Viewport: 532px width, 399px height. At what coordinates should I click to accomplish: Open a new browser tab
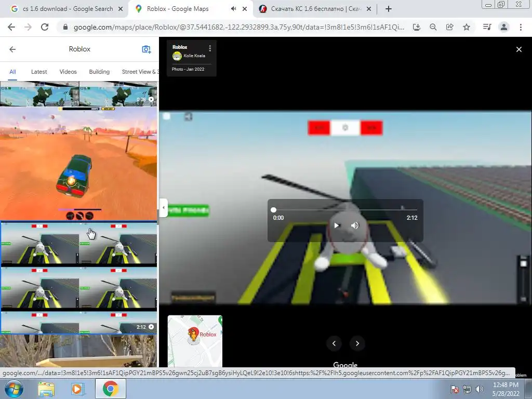click(389, 9)
